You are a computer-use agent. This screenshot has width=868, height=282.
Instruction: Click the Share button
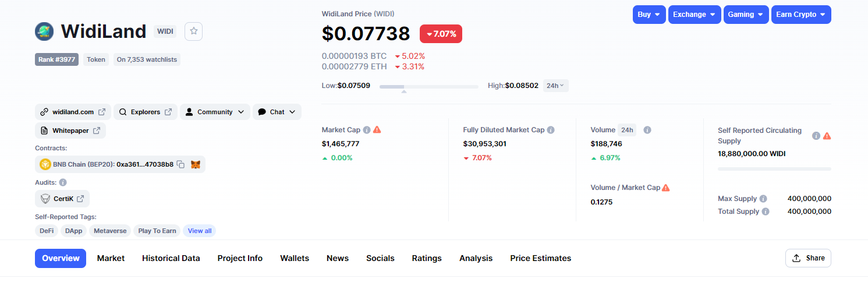(x=808, y=258)
